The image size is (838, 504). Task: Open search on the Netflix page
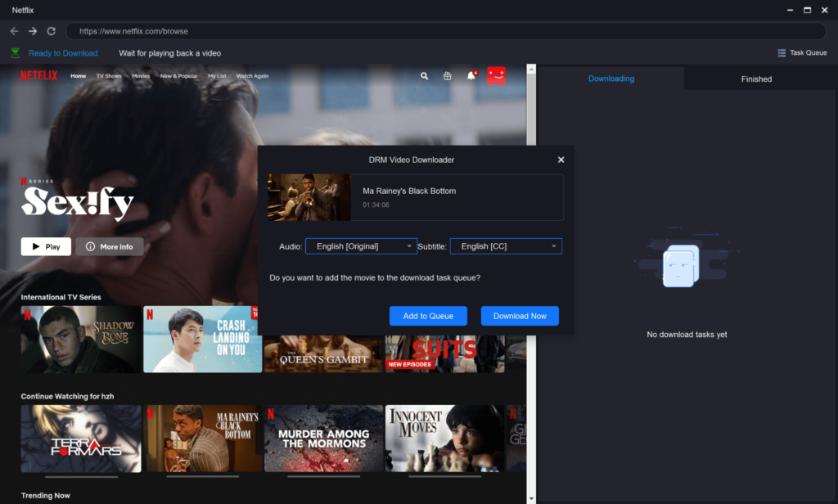pos(424,75)
